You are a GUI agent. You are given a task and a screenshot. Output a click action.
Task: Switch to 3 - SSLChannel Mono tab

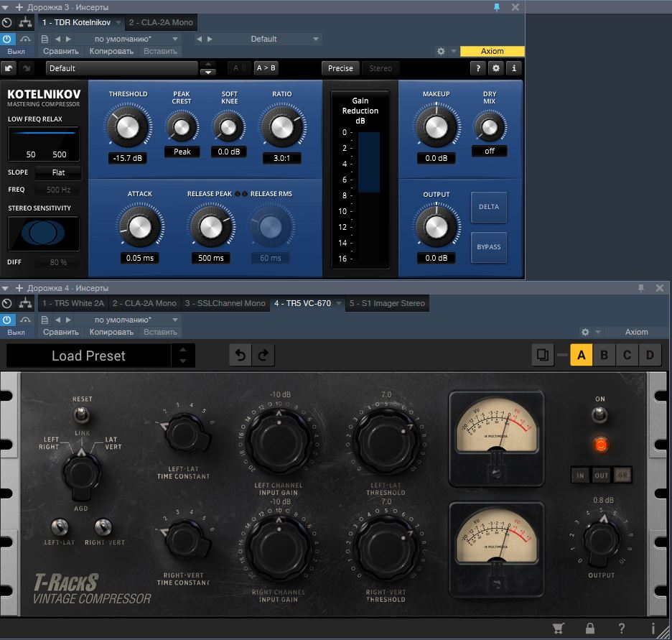coord(225,304)
